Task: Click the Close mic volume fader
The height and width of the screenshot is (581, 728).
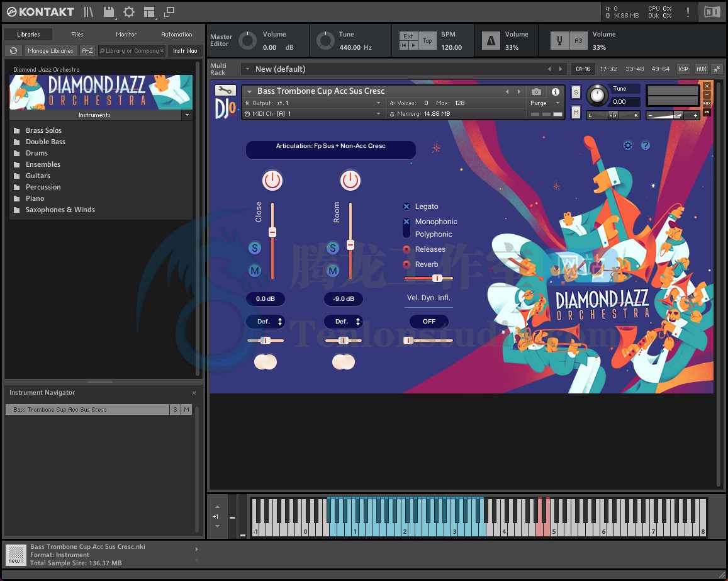Action: point(272,232)
